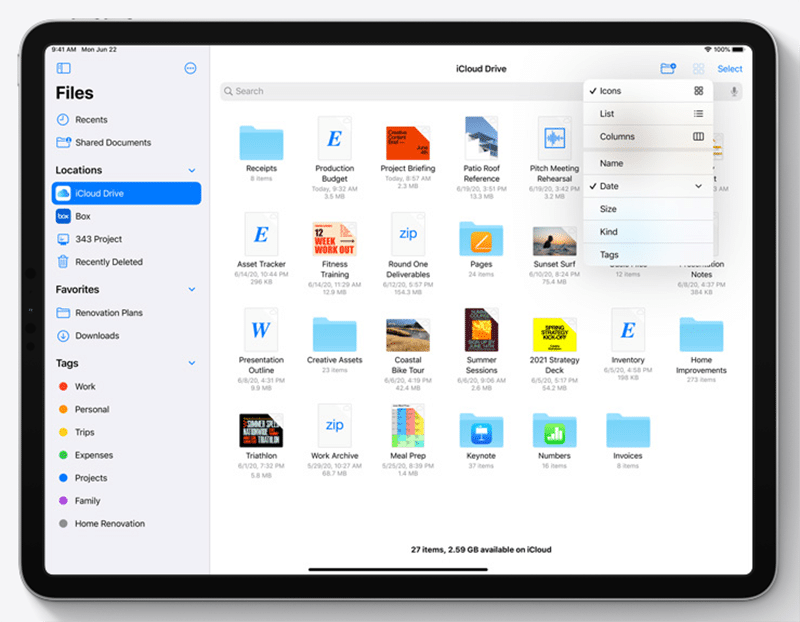Open the more options ellipsis menu
The width and height of the screenshot is (800, 622).
(191, 68)
